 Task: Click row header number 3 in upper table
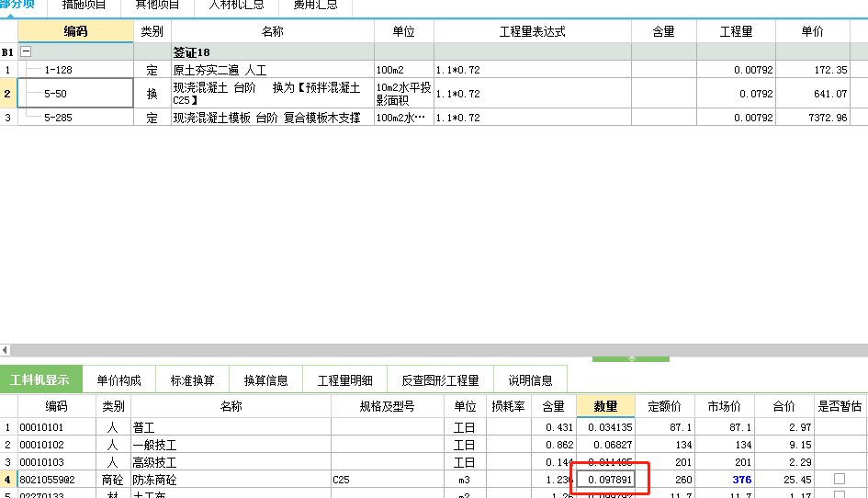point(7,118)
